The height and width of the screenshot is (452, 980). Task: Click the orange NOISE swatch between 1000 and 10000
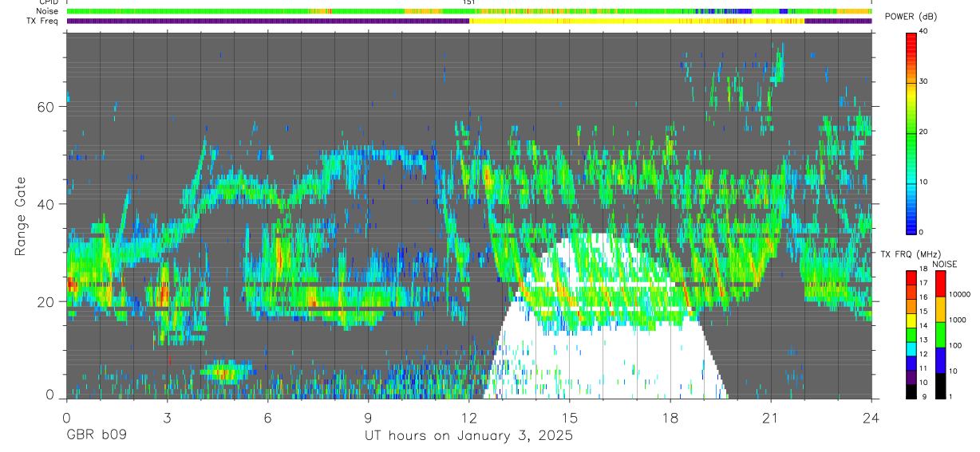[x=939, y=309]
